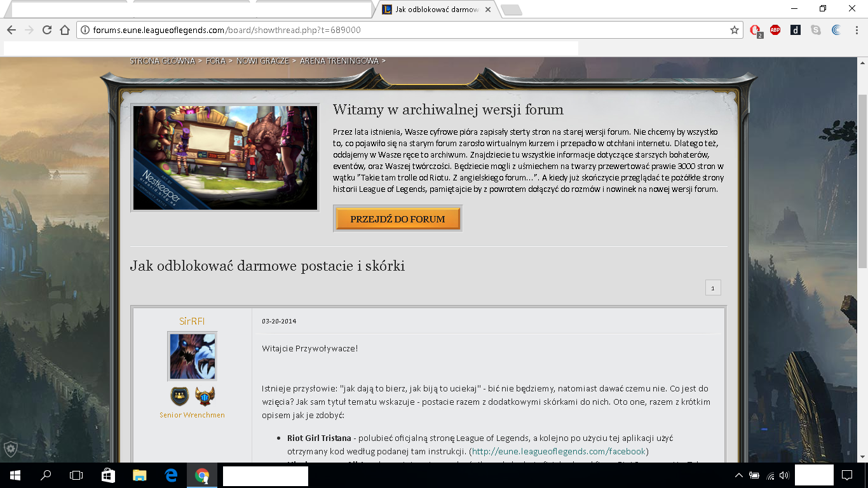Viewport: 868px width, 488px height.
Task: Click the first shield badge under SirRFI
Action: coord(180,396)
